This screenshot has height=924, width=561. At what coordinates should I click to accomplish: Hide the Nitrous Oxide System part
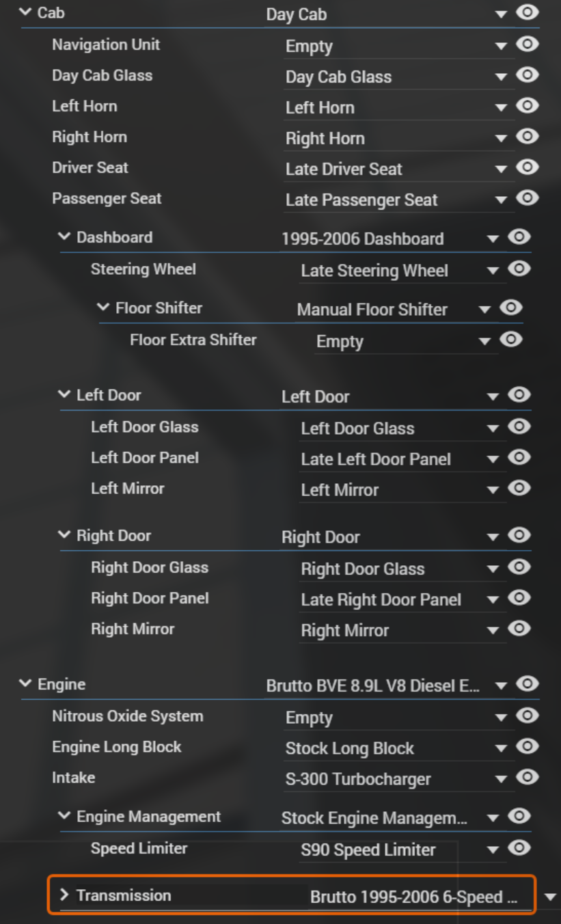coord(527,716)
